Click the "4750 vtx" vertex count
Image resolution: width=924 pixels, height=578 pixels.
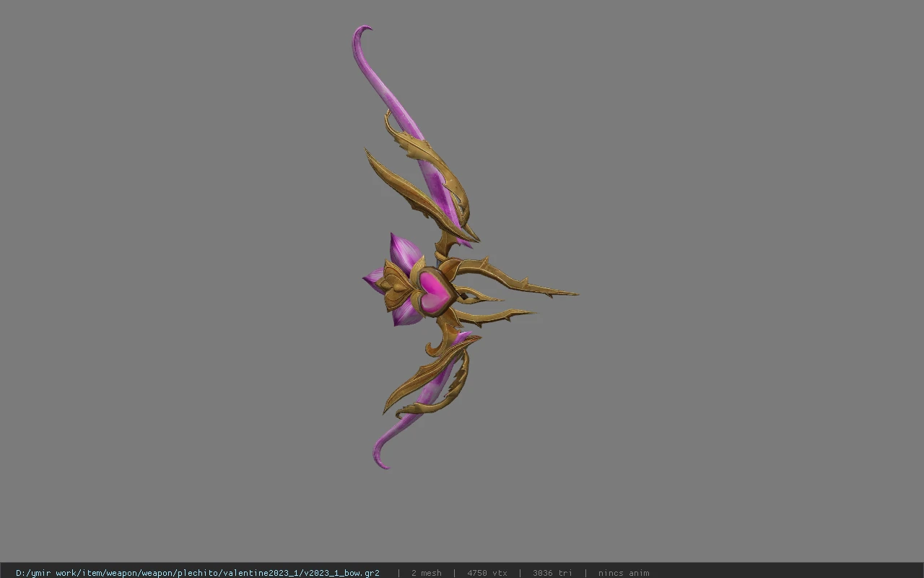487,573
